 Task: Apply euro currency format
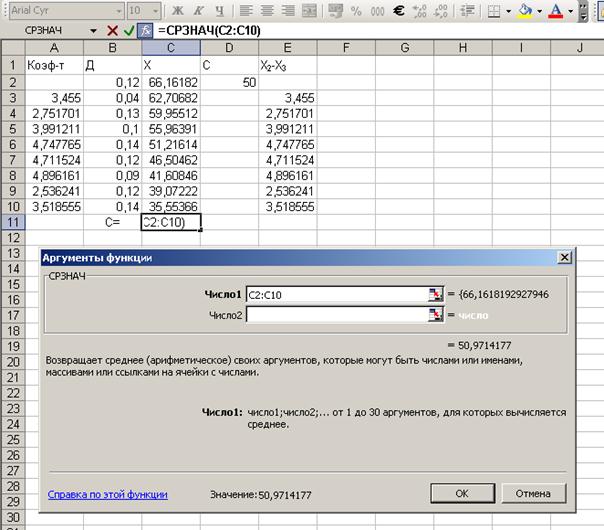[398, 10]
